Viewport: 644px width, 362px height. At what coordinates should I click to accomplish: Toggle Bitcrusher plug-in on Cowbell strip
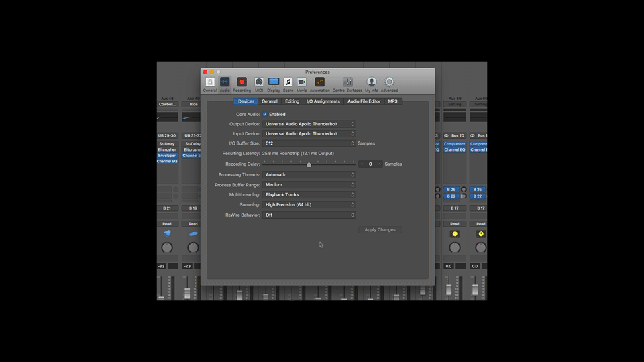pyautogui.click(x=167, y=149)
